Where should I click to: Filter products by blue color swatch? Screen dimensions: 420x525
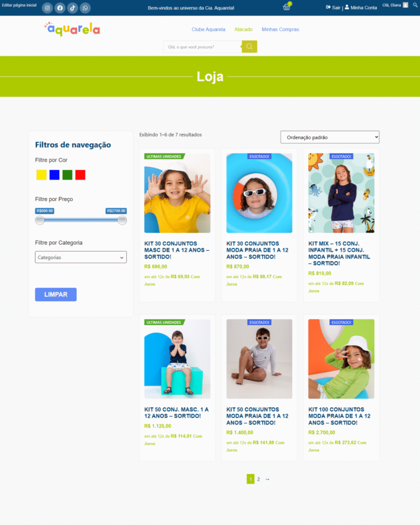click(54, 175)
